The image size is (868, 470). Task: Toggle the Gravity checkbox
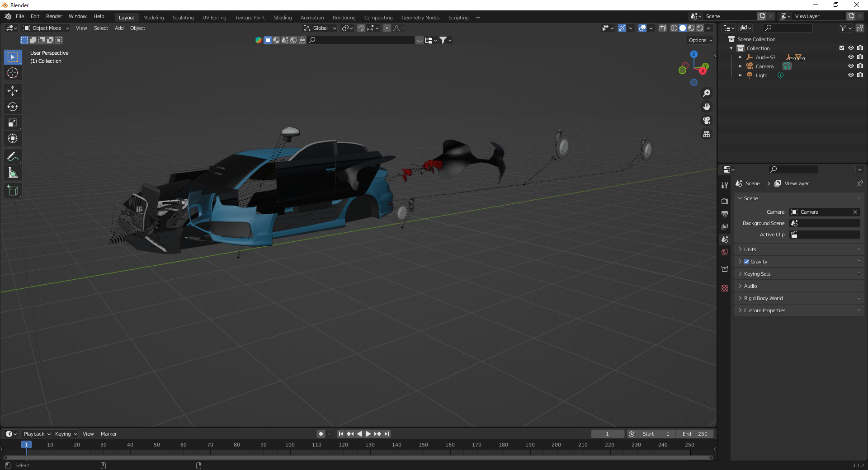[746, 262]
